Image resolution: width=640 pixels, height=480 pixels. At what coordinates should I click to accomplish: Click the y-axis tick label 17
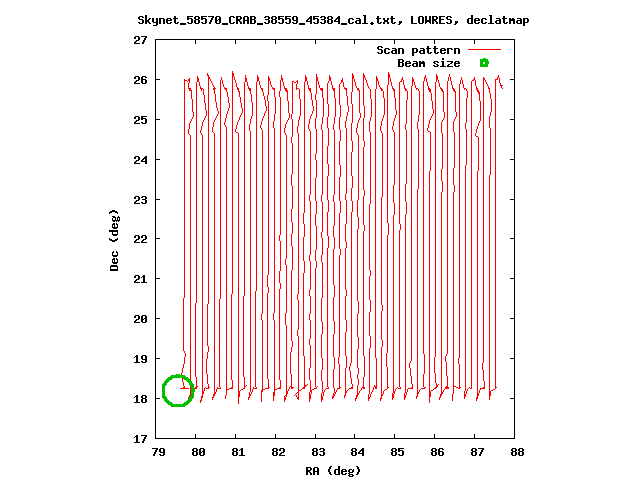(x=140, y=439)
